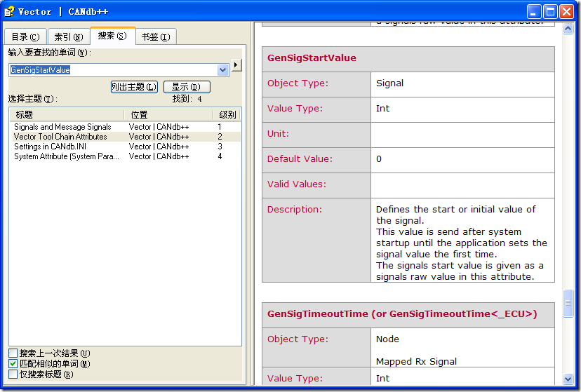The image size is (581, 392).
Task: Click 'Description:' label in GenSigStartValue table
Action: [x=295, y=210]
